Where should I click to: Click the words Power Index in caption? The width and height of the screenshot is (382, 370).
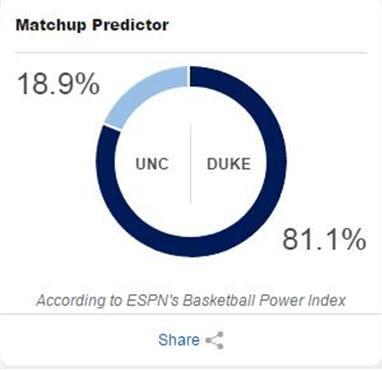click(302, 300)
